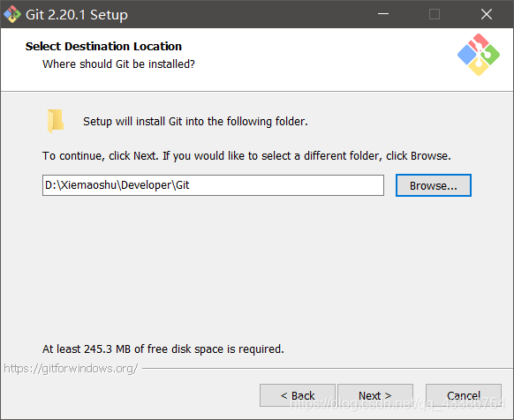Image resolution: width=514 pixels, height=420 pixels.
Task: Click the install path input field
Action: coord(213,185)
